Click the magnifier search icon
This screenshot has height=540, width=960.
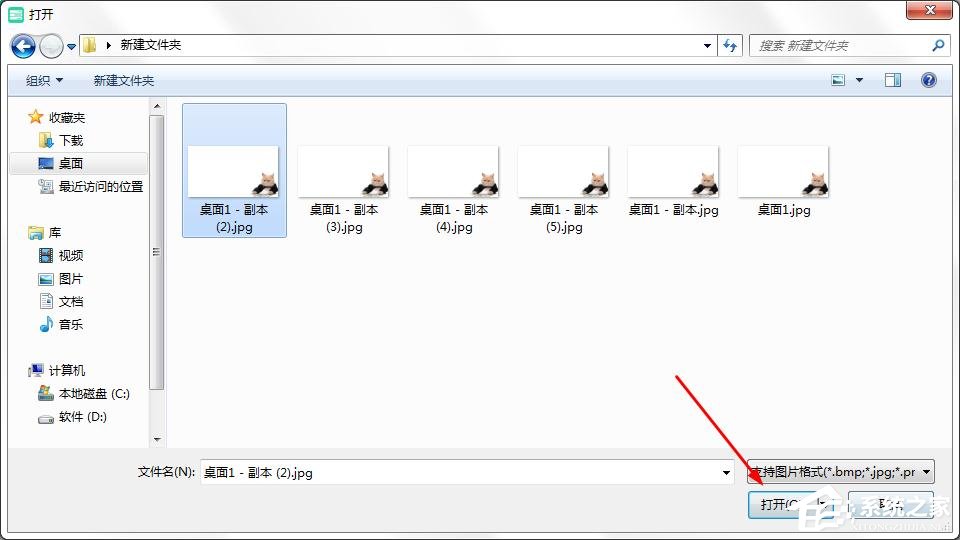pos(937,45)
